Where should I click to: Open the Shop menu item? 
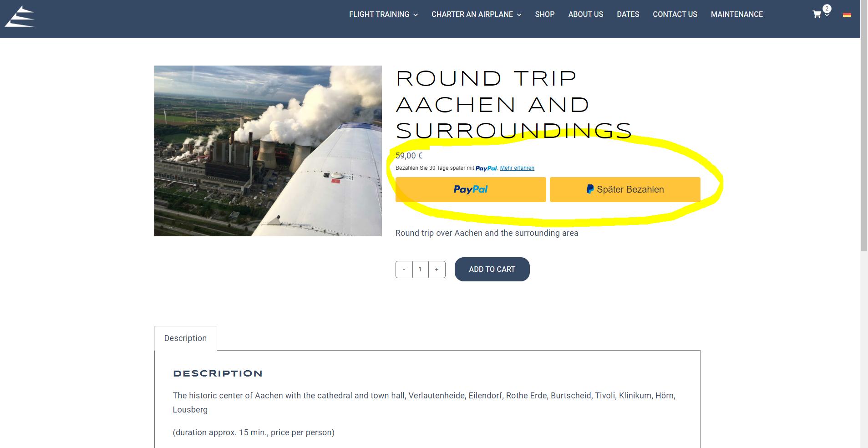pos(544,15)
